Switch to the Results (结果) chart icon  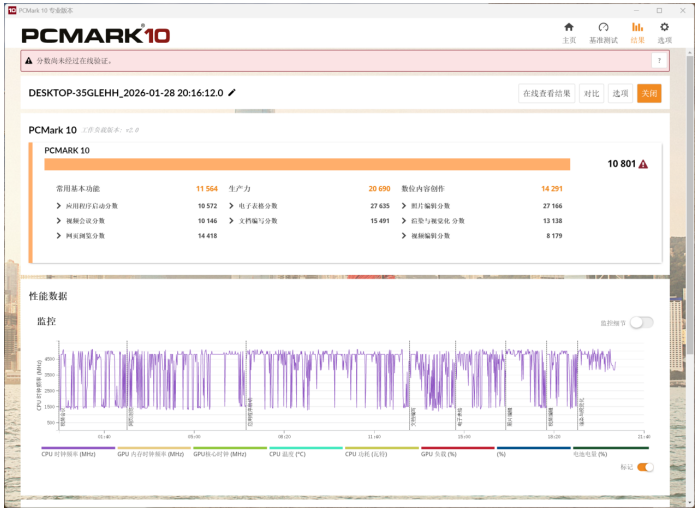(637, 32)
